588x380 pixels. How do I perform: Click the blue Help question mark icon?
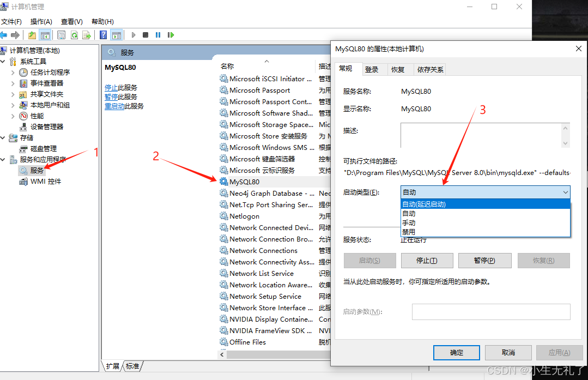click(x=103, y=35)
